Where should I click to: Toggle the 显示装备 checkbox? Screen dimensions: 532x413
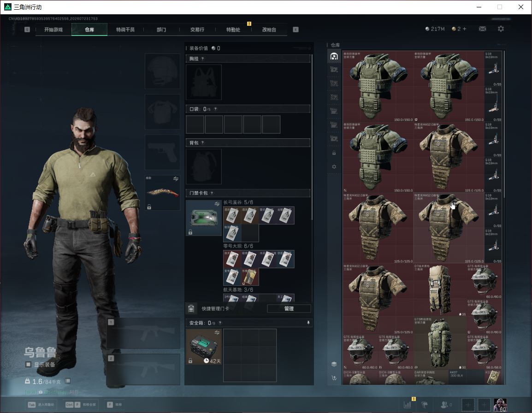point(29,365)
